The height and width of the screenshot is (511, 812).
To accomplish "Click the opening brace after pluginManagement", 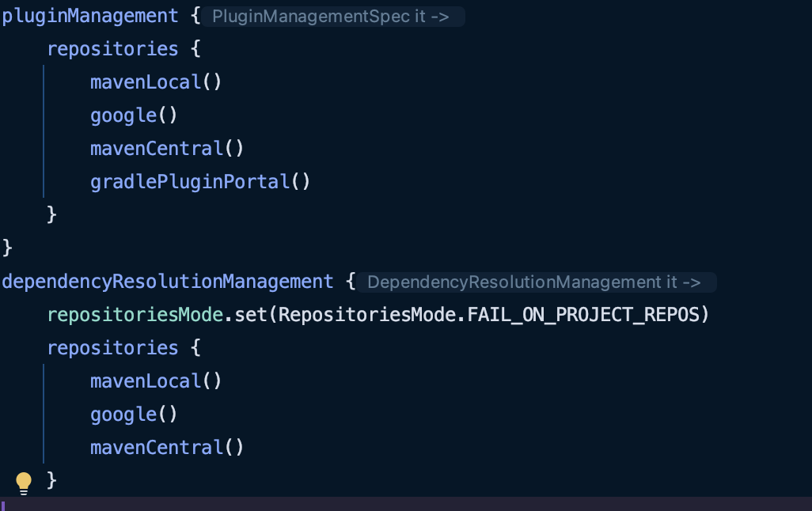I will [x=196, y=16].
